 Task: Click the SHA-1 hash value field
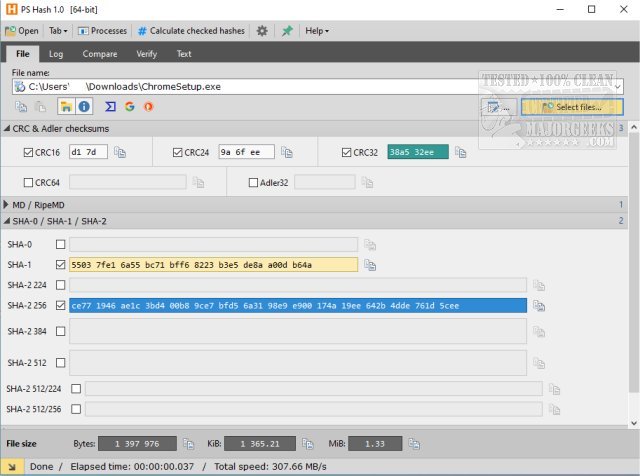pyautogui.click(x=213, y=265)
